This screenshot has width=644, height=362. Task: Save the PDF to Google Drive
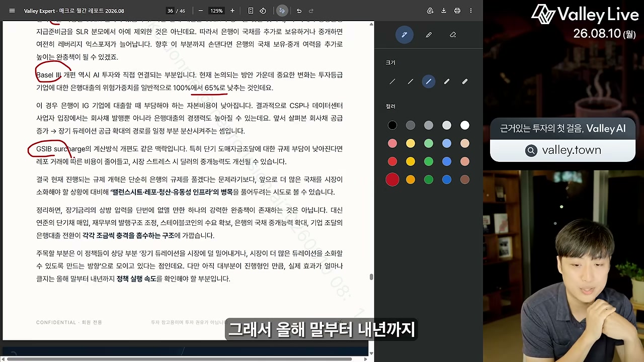click(x=430, y=11)
